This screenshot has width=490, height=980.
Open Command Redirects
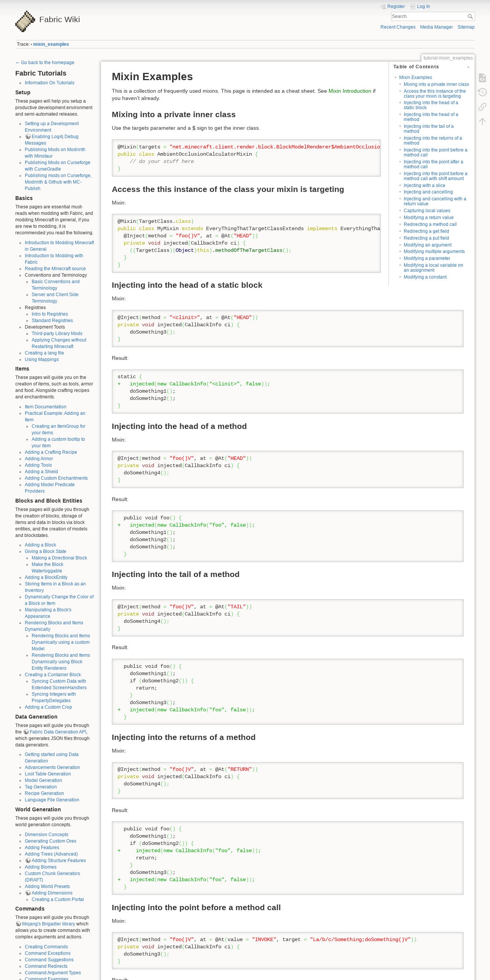coord(46,966)
